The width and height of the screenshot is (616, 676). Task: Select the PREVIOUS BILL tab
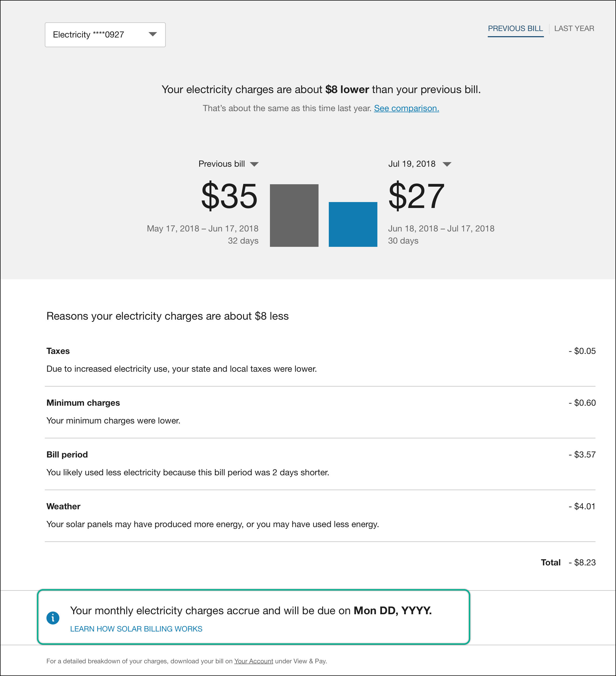tap(515, 29)
